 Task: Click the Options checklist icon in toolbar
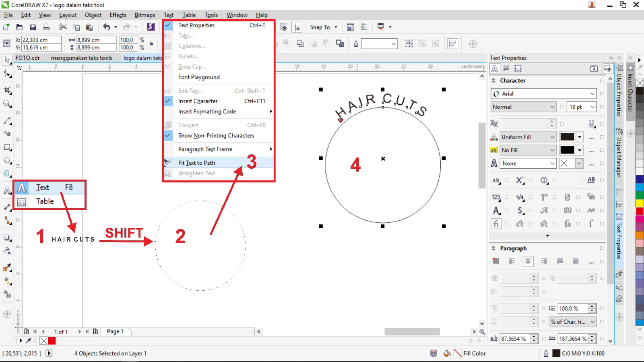click(x=364, y=27)
